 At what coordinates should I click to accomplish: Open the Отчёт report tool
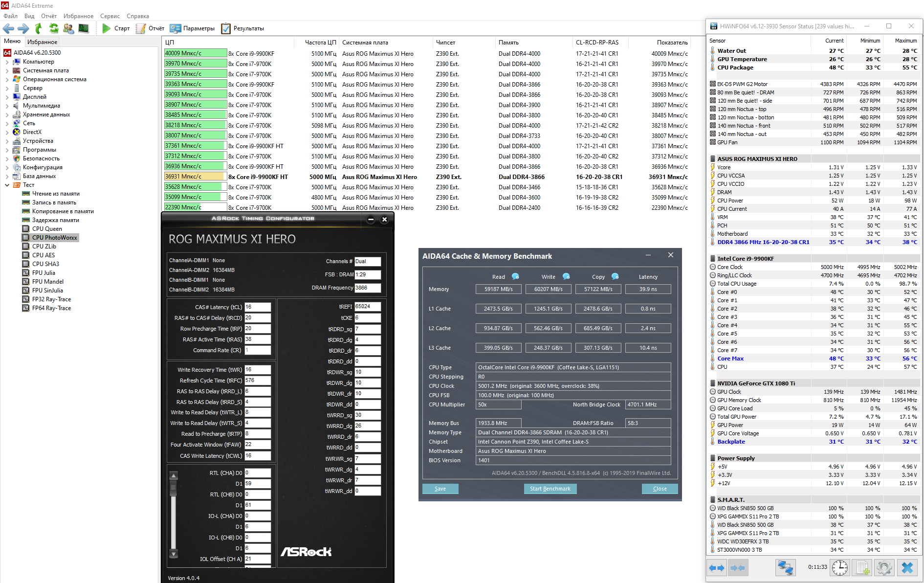tap(150, 28)
